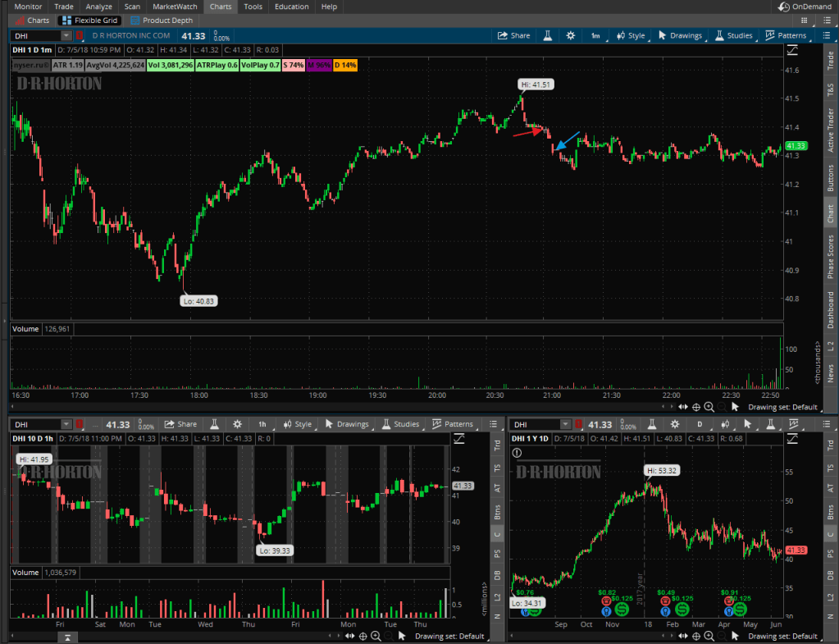Screen dimensions: 839x644
Task: Click the circled info icon on the yearly chart
Action: (x=517, y=452)
